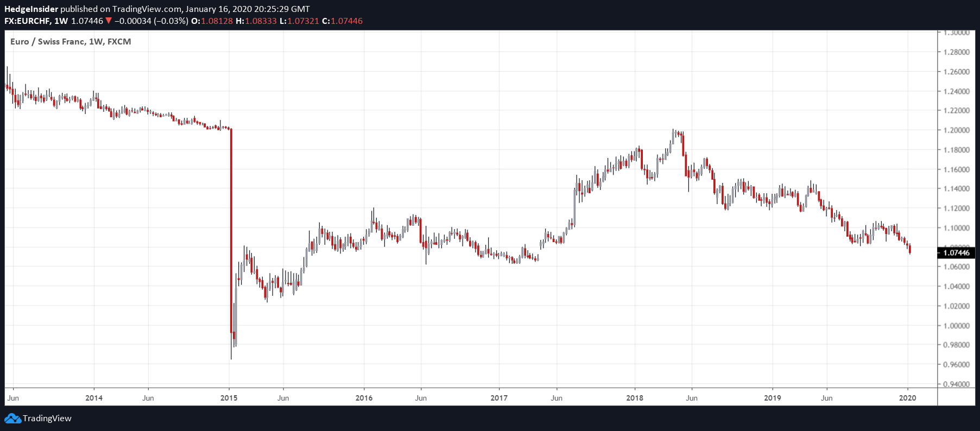
Task: Click the 2015 label on the time axis
Action: pyautogui.click(x=229, y=398)
